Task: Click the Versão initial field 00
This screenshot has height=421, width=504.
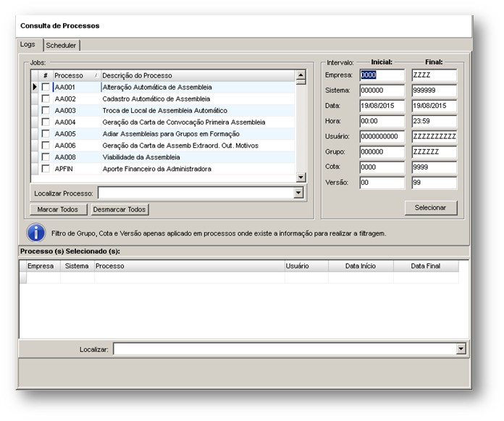Action: (x=382, y=183)
